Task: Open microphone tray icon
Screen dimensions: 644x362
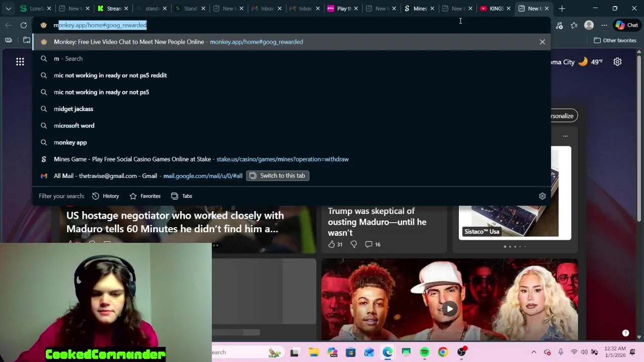Action: [x=560, y=352]
